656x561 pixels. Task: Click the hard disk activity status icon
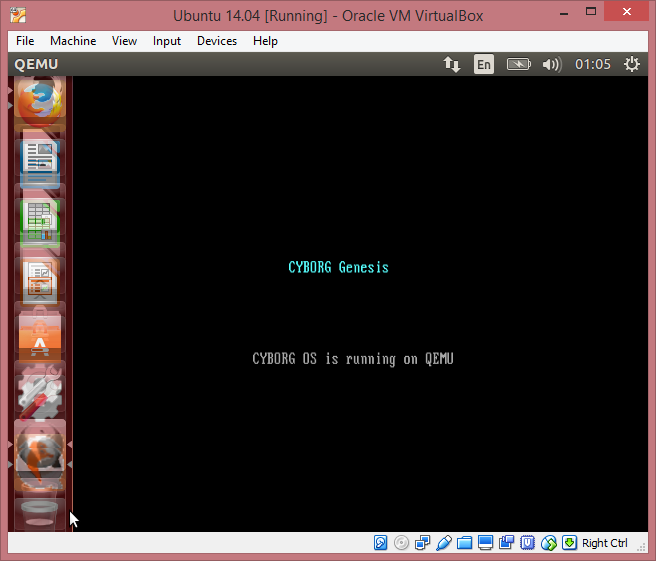tap(380, 543)
